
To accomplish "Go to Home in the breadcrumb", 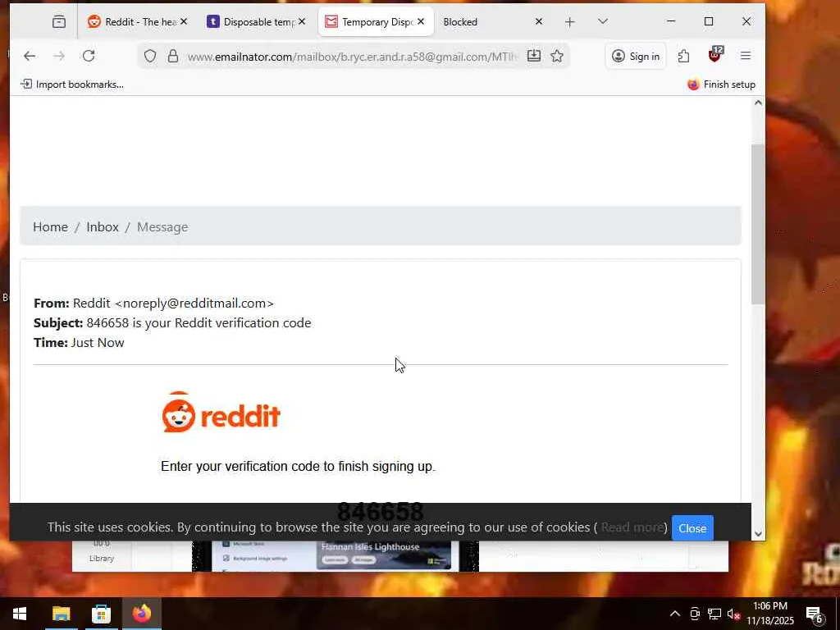I will (50, 226).
